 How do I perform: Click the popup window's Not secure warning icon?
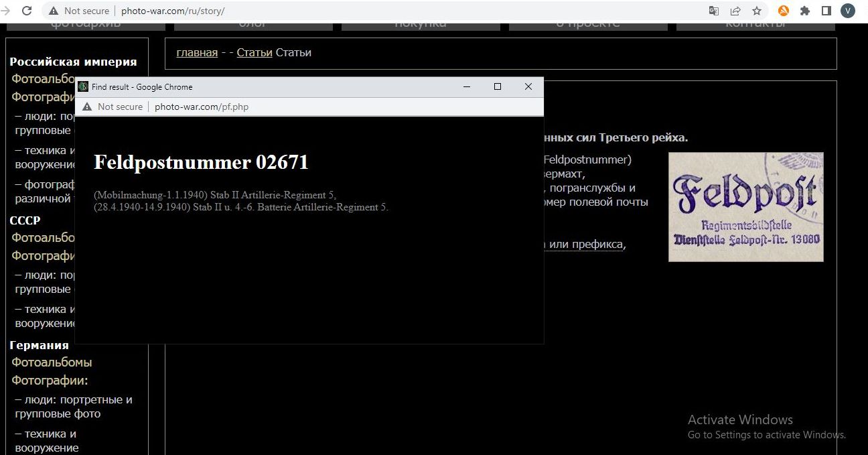(87, 107)
